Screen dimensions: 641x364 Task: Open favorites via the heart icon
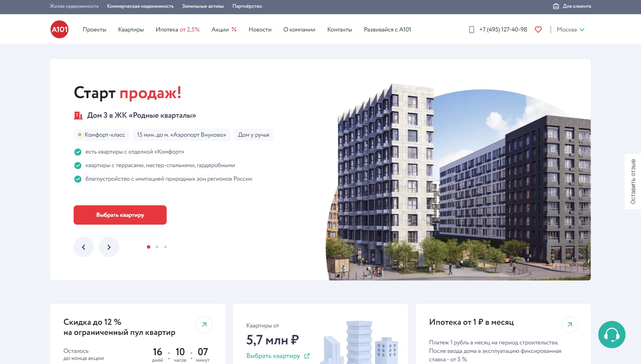(x=538, y=29)
